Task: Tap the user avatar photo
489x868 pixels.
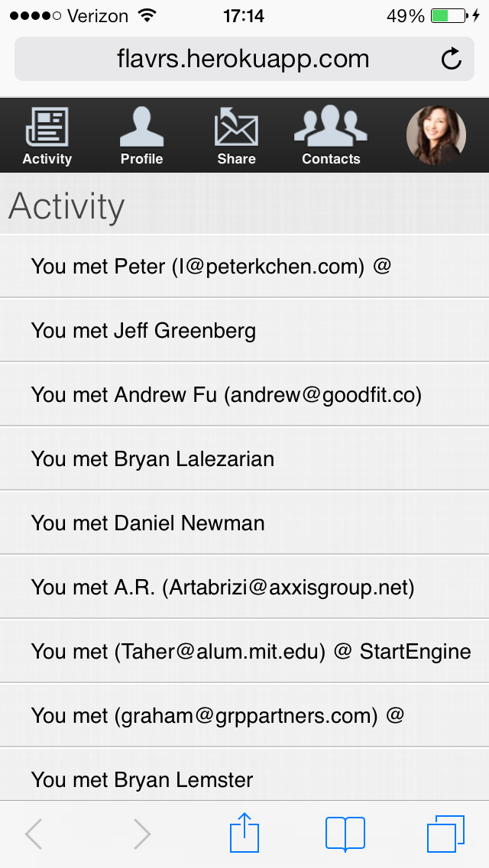Action: pyautogui.click(x=436, y=135)
